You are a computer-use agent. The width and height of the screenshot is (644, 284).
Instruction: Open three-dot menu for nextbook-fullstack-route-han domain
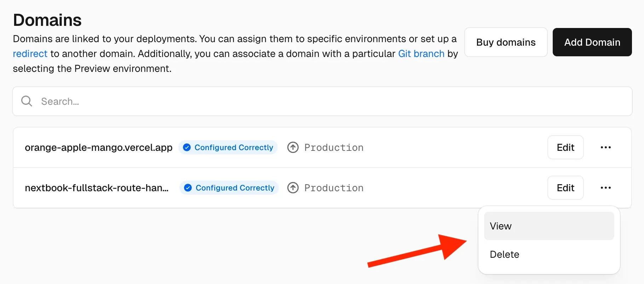(605, 188)
